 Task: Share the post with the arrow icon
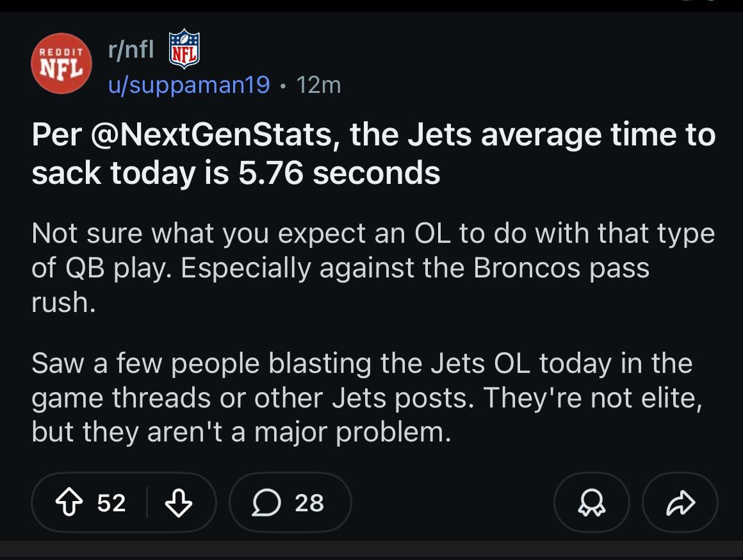pyautogui.click(x=680, y=503)
